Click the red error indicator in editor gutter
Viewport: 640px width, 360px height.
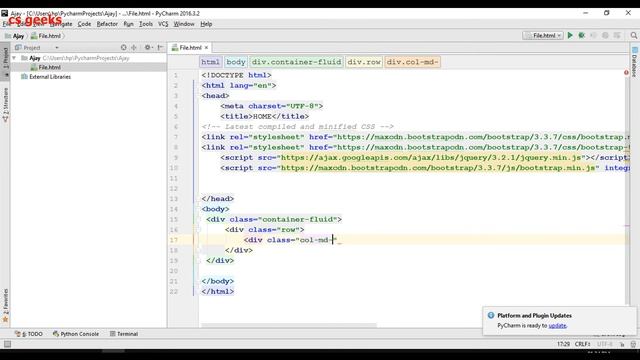tap(626, 73)
